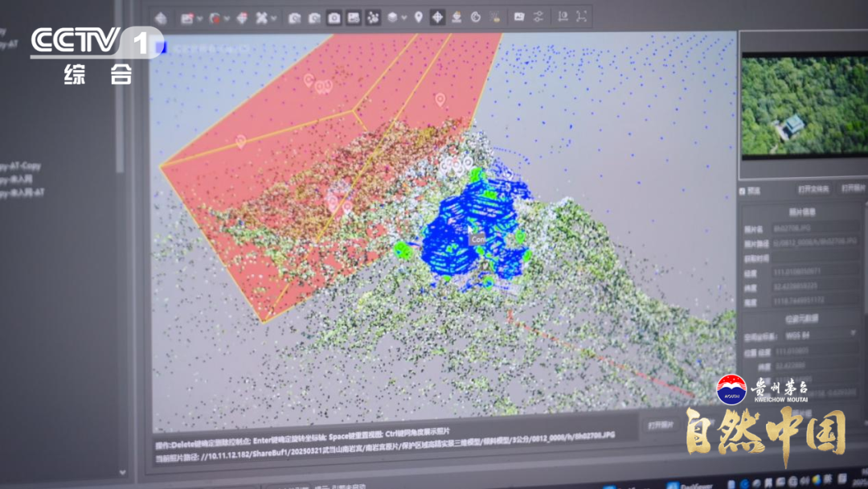The height and width of the screenshot is (489, 868).
Task: Open the dropdown arrow beside the add image icon
Action: [x=199, y=18]
